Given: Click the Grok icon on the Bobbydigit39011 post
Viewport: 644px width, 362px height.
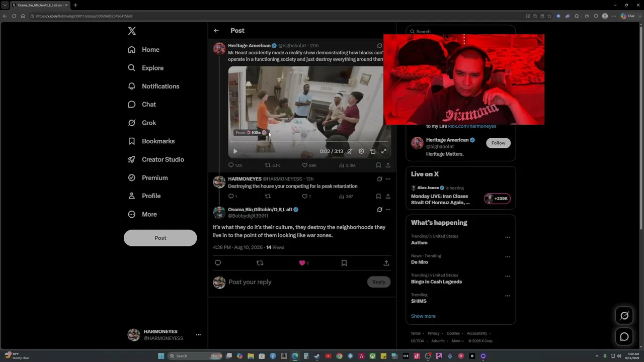Looking at the screenshot, I should point(379,210).
